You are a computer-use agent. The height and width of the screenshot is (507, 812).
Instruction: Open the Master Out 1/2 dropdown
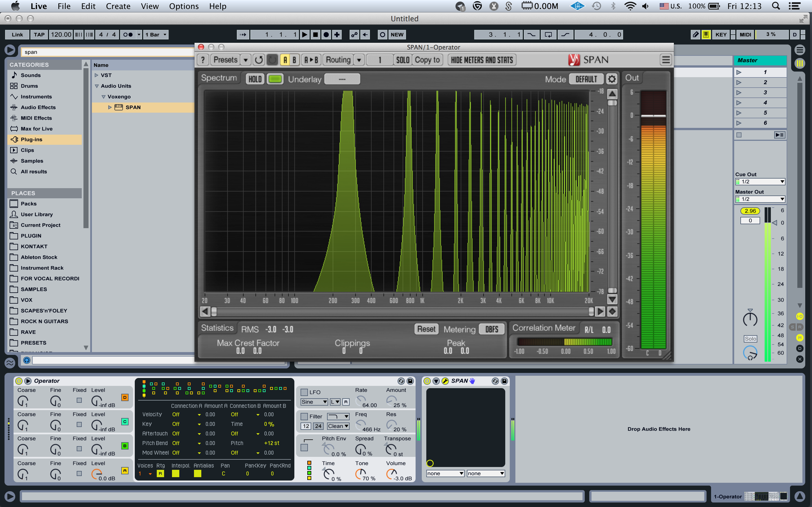(x=760, y=199)
